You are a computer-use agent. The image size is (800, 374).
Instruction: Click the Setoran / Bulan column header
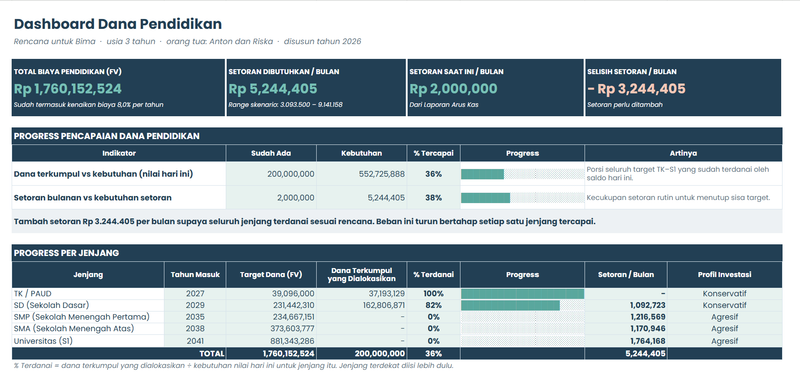tap(626, 275)
